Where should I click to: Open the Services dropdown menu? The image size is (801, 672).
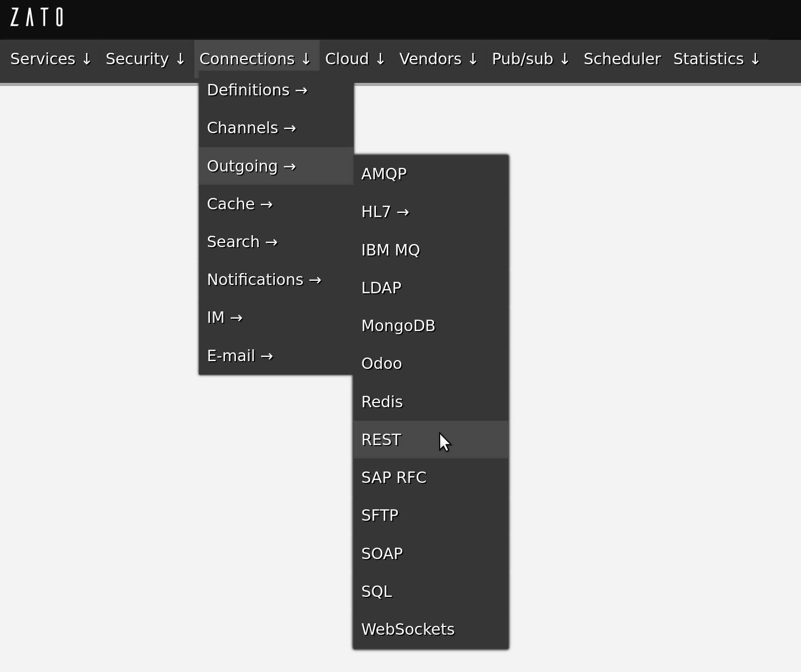point(51,59)
